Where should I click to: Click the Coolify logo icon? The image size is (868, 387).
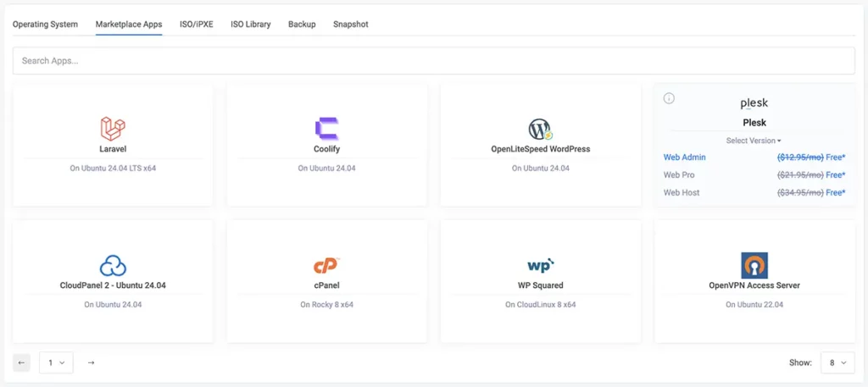pos(326,128)
